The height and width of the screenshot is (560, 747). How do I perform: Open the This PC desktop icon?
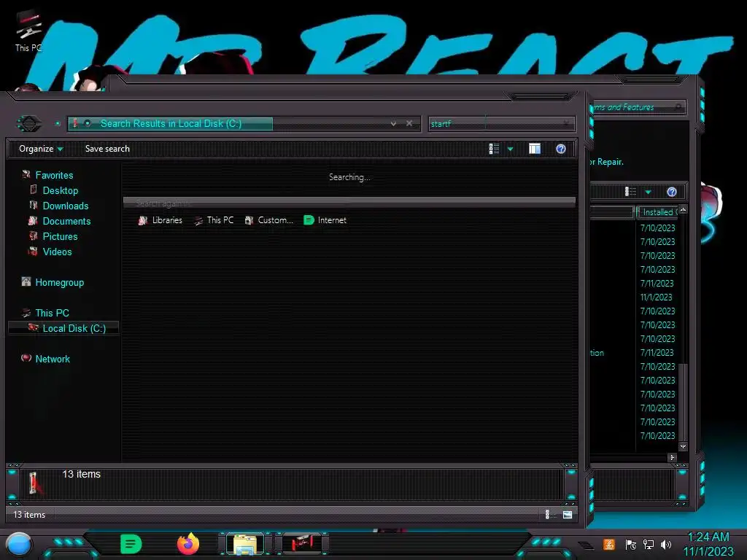pos(28,31)
